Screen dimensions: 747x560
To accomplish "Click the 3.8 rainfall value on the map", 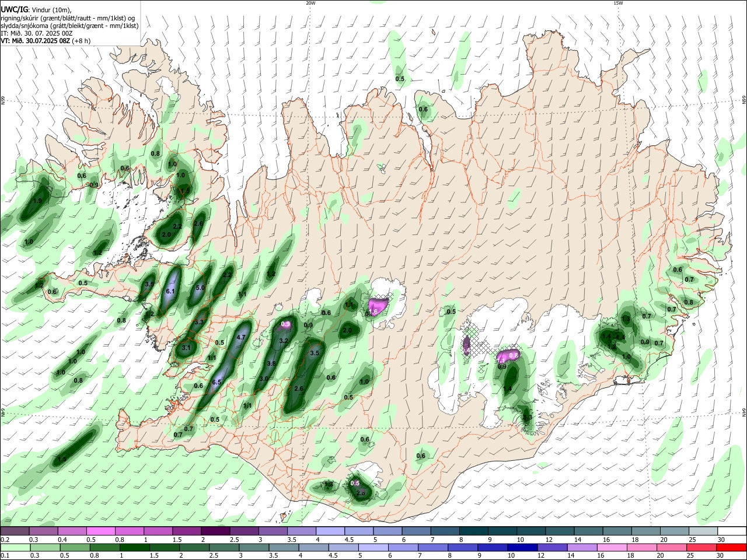I will coord(271,363).
